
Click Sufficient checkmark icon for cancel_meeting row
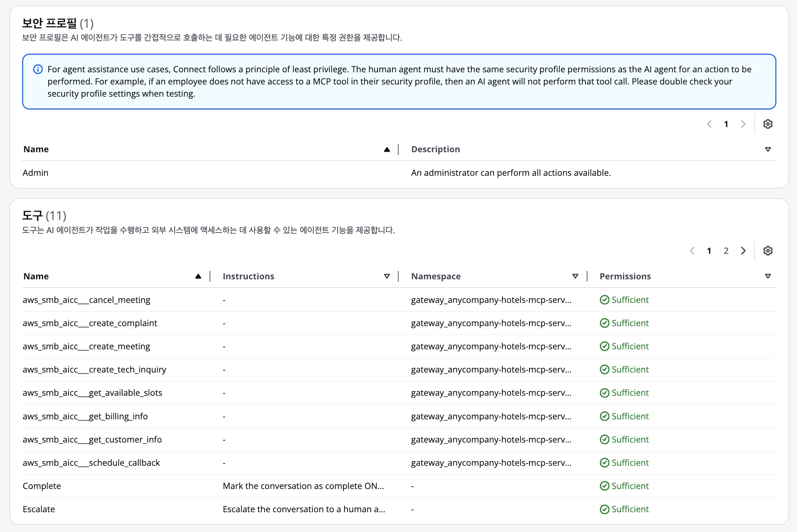tap(604, 300)
